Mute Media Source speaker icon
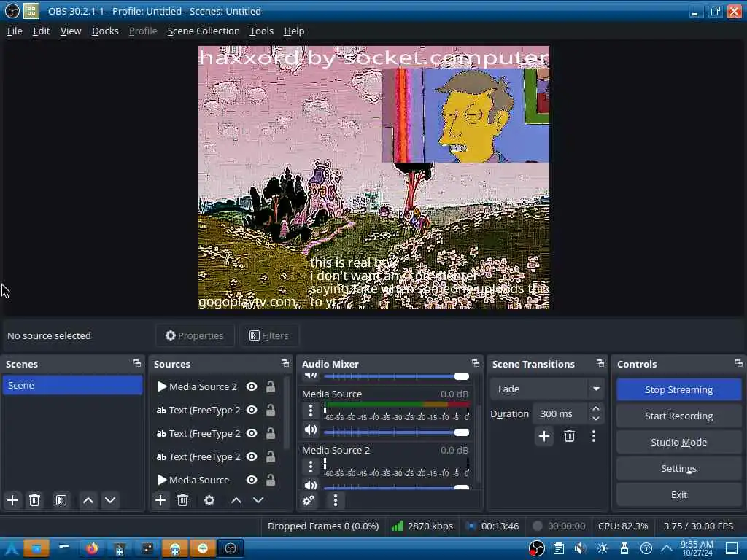This screenshot has width=747, height=560. pos(311,430)
